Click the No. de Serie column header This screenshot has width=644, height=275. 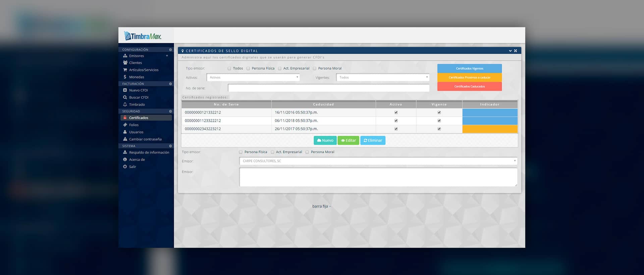pyautogui.click(x=226, y=104)
